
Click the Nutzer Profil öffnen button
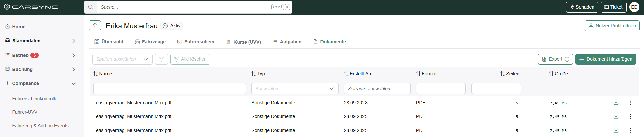tap(612, 26)
